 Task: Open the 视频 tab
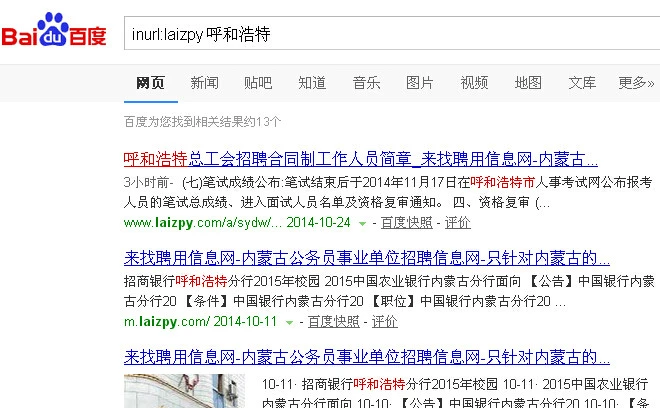[474, 83]
